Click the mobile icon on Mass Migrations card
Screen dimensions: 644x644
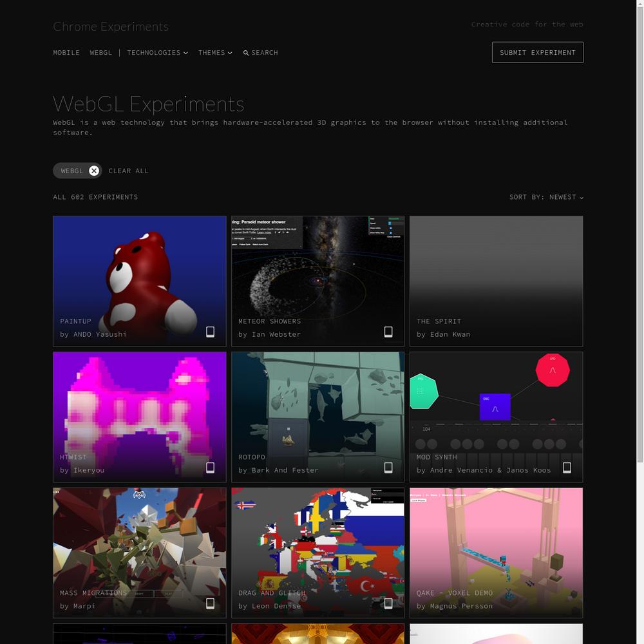(x=210, y=603)
